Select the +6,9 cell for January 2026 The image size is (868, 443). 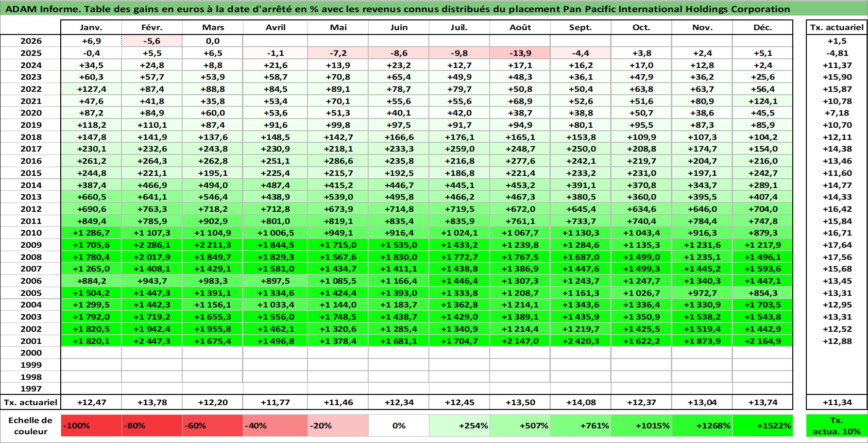(91, 41)
